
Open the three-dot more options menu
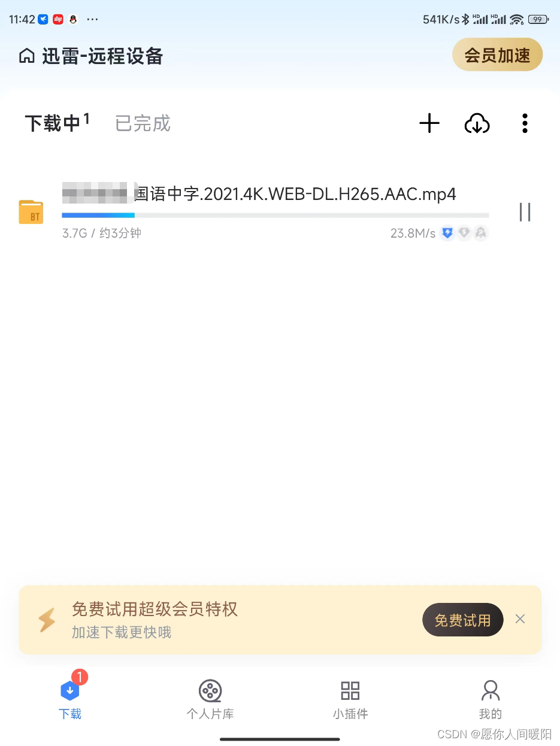525,123
